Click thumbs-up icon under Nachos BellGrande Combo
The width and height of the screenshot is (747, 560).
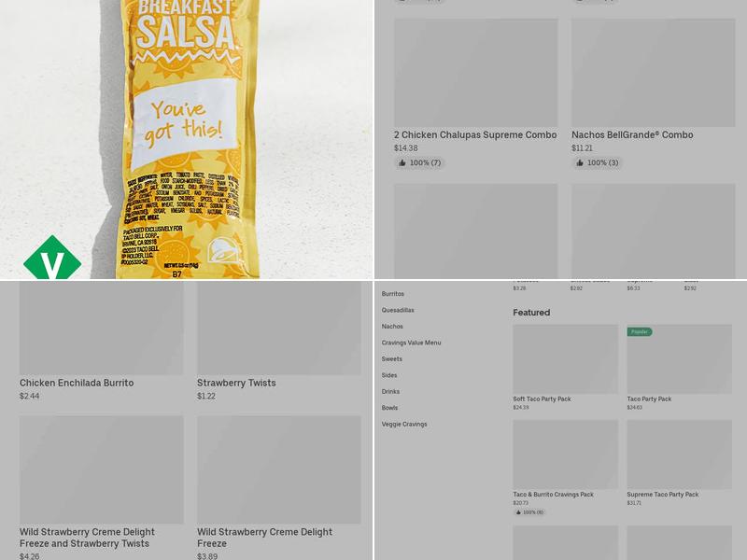pyautogui.click(x=580, y=162)
